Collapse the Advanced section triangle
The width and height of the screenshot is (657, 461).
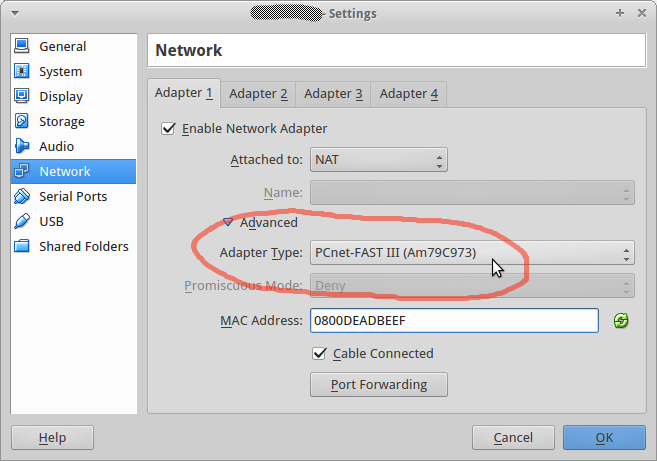click(228, 222)
